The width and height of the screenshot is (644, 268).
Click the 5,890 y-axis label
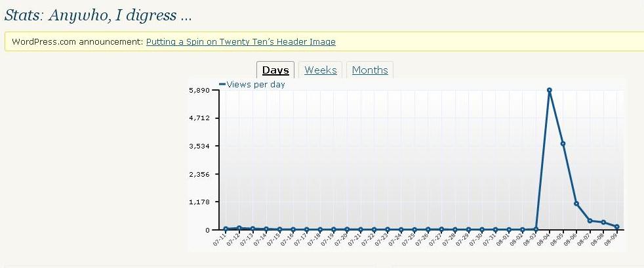click(x=199, y=90)
